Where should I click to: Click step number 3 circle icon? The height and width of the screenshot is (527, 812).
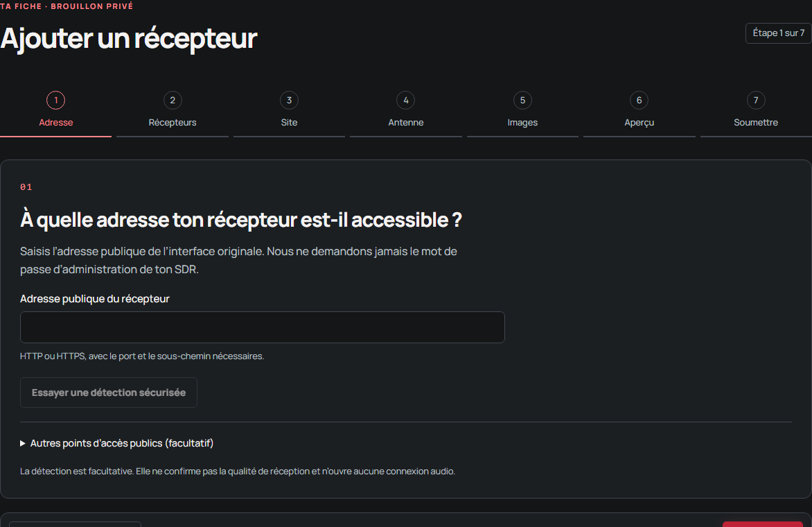pos(289,100)
